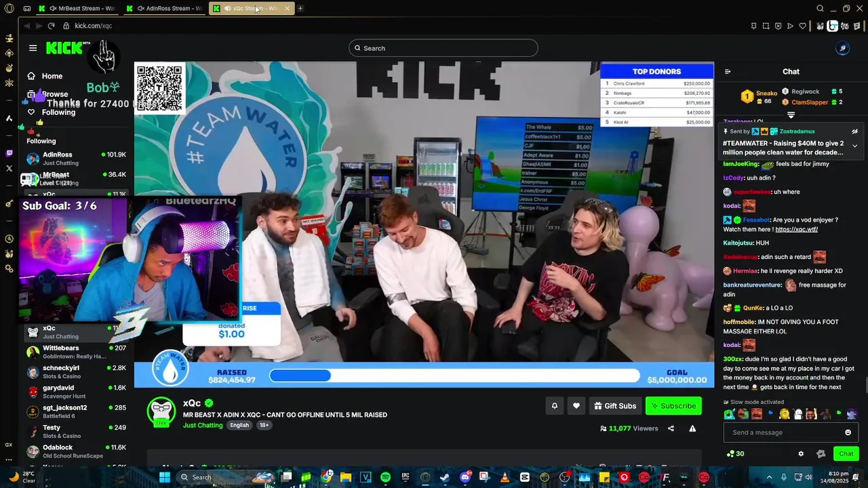Report stream using warning icon
This screenshot has height=488, width=868.
[692, 428]
